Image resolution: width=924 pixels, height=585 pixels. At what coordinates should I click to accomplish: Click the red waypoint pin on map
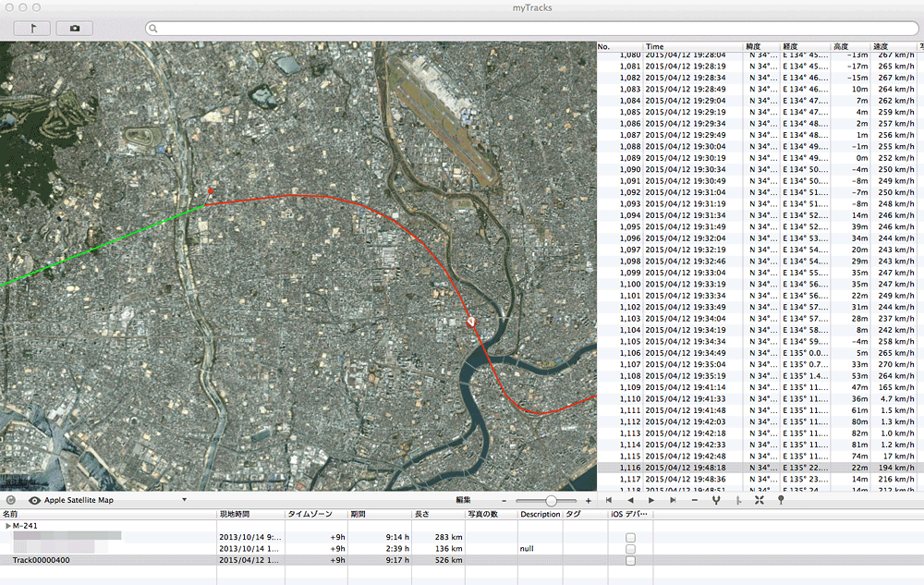tap(471, 322)
